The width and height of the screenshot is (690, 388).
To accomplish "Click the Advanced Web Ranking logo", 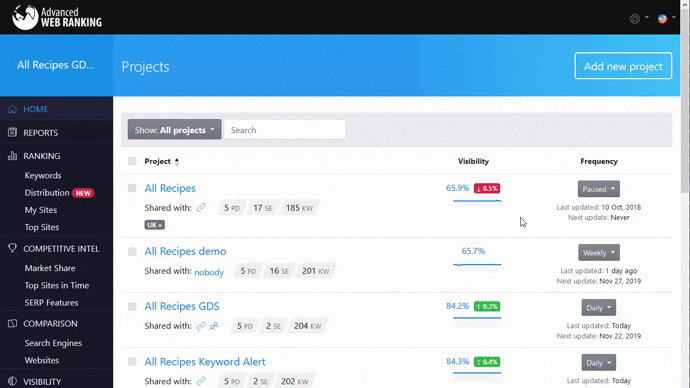I will coord(57,18).
